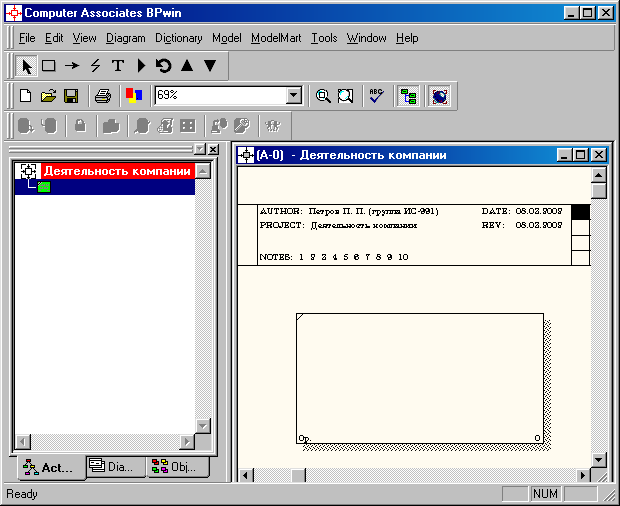Open the File menu
This screenshot has width=620, height=506.
point(27,38)
